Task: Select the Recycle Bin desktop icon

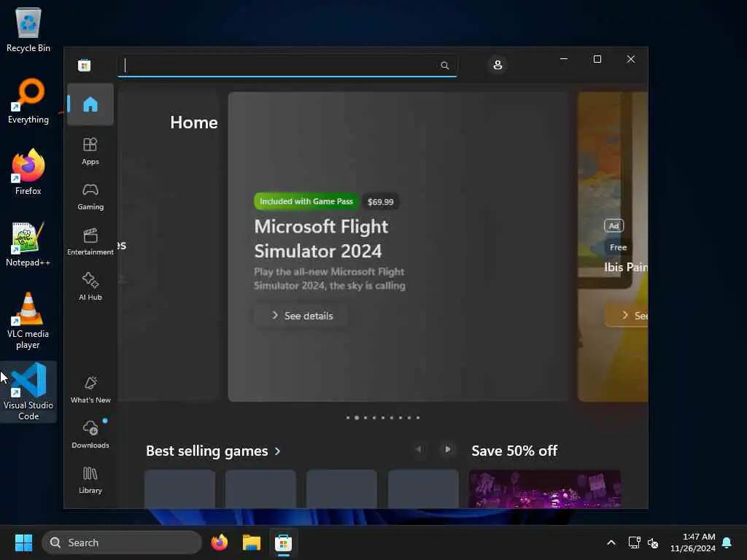Action: [28, 30]
